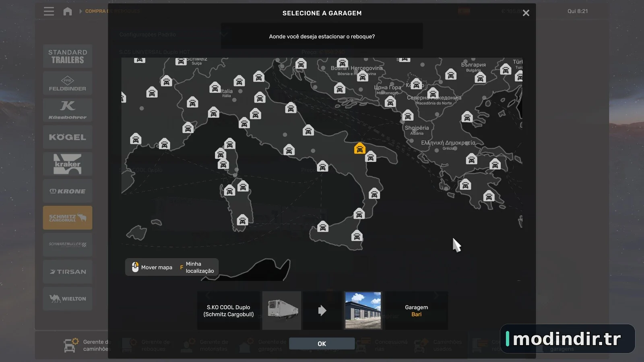This screenshot has height=362, width=644.
Task: Click the Bari garage building thumbnail
Action: click(363, 311)
